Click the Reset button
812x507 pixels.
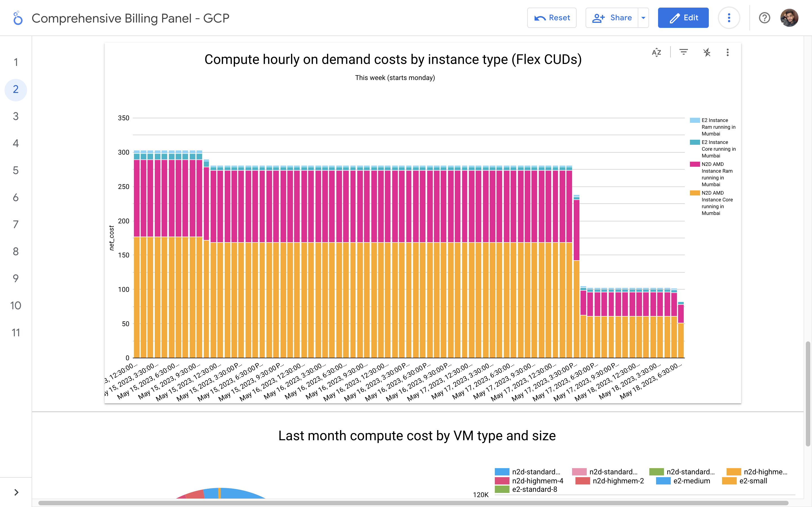point(551,18)
